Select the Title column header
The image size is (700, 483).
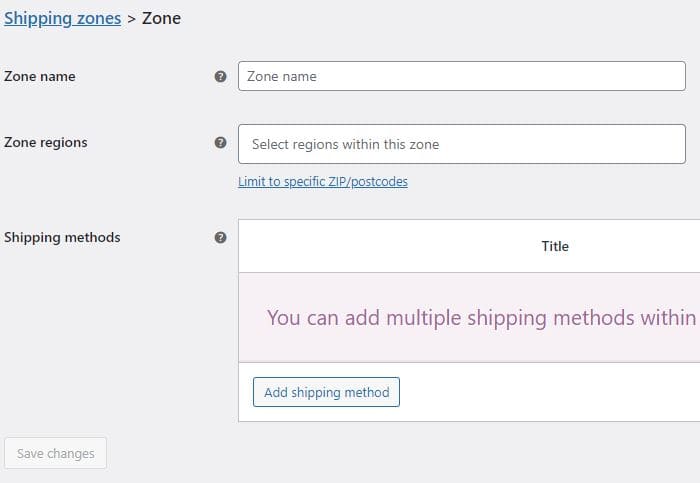coord(555,246)
